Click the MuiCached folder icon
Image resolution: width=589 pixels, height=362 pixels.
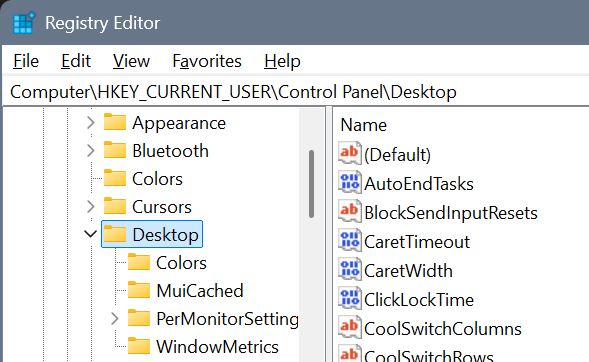point(139,290)
